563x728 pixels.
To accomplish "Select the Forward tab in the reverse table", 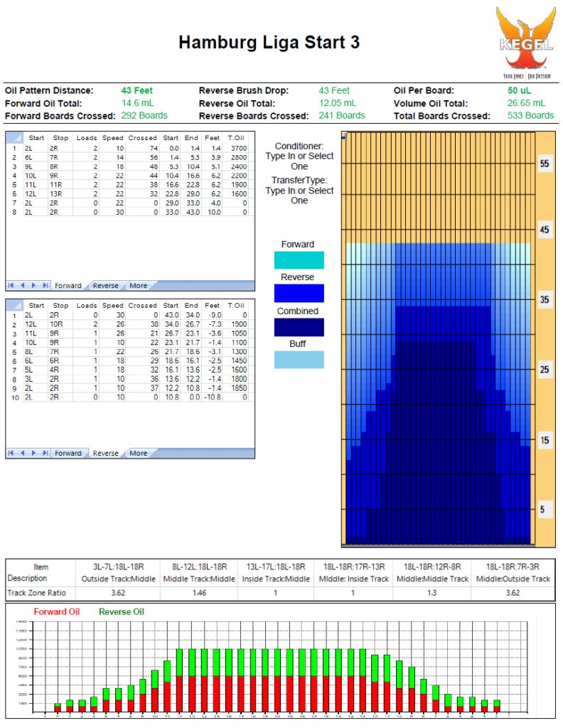I will pos(68,454).
